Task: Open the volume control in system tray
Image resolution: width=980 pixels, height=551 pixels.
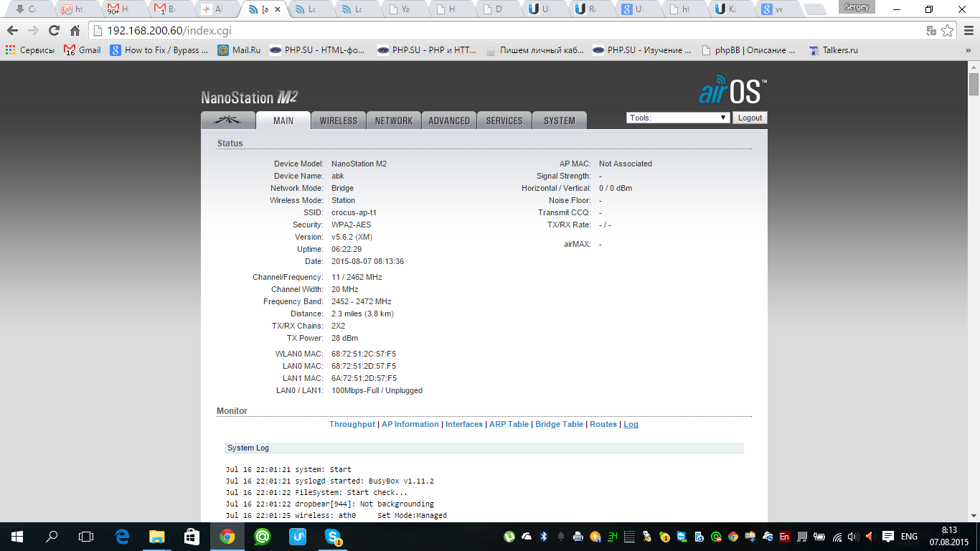Action: tap(853, 536)
